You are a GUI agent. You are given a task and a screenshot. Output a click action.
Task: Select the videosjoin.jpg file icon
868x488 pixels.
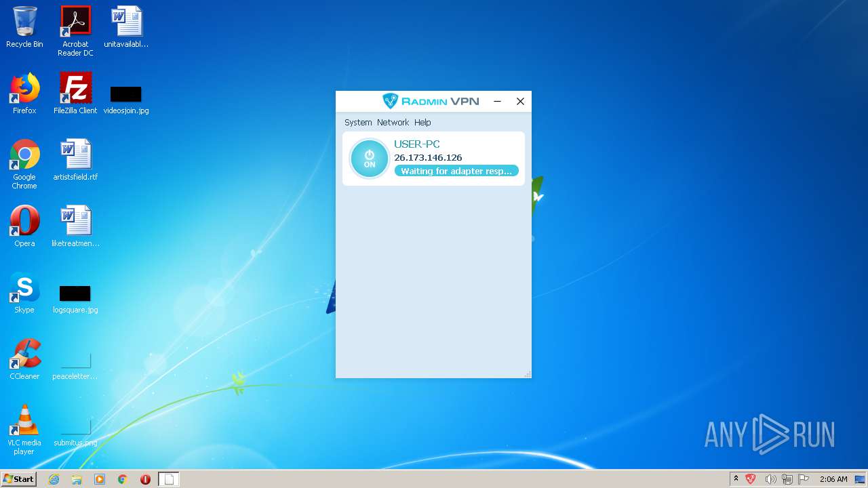click(126, 100)
